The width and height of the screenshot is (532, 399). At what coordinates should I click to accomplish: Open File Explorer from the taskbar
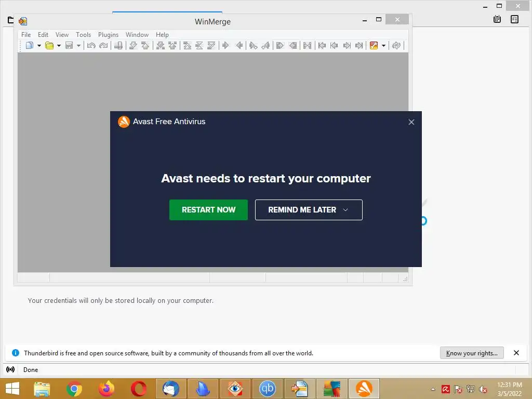[x=42, y=389]
